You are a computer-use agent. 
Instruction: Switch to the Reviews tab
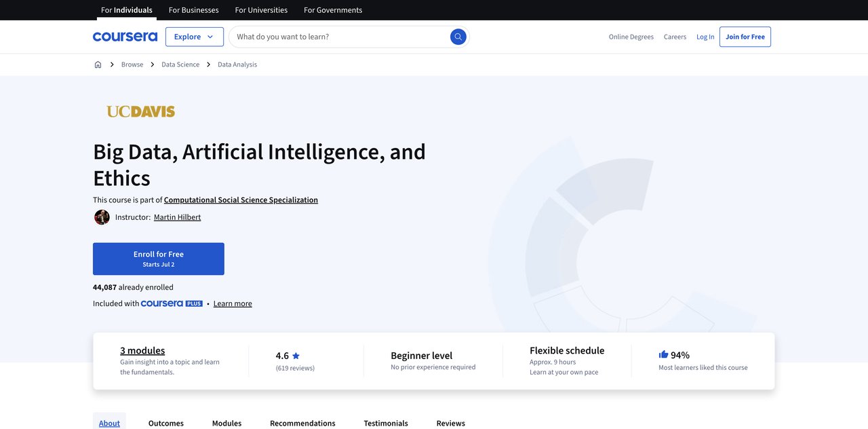coord(451,423)
